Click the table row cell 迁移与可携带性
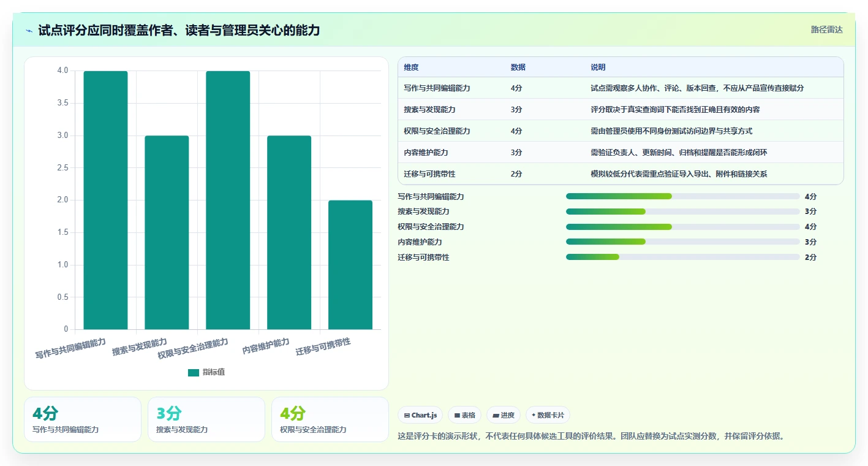 [429, 174]
